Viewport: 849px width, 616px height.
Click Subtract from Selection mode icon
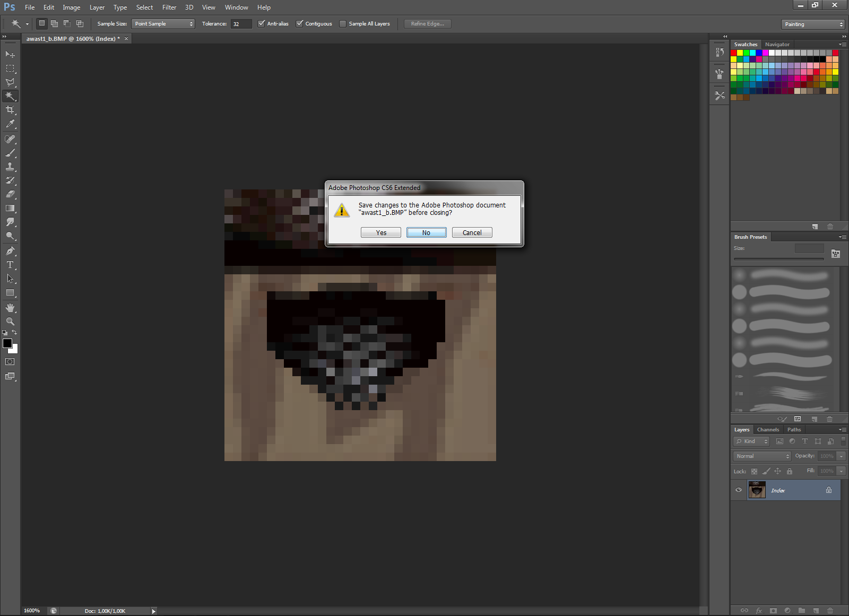coord(67,23)
